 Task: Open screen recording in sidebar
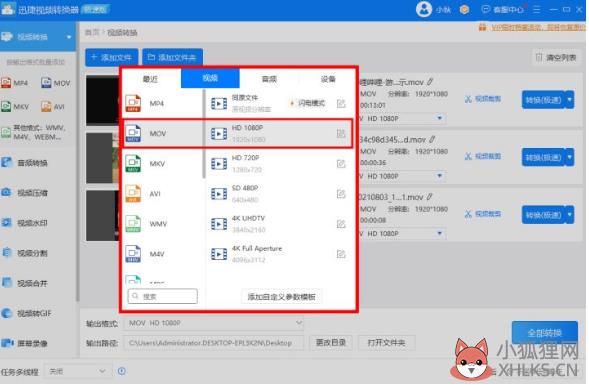click(25, 343)
